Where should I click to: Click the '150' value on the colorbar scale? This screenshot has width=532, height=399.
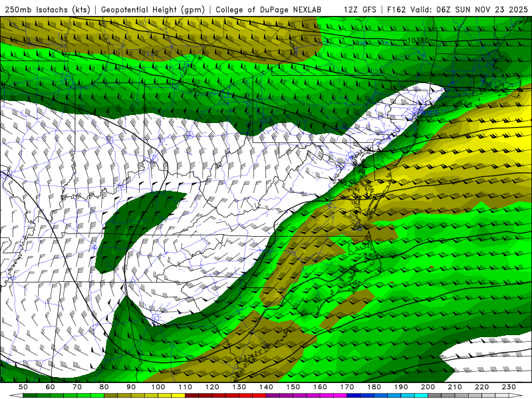click(x=293, y=387)
